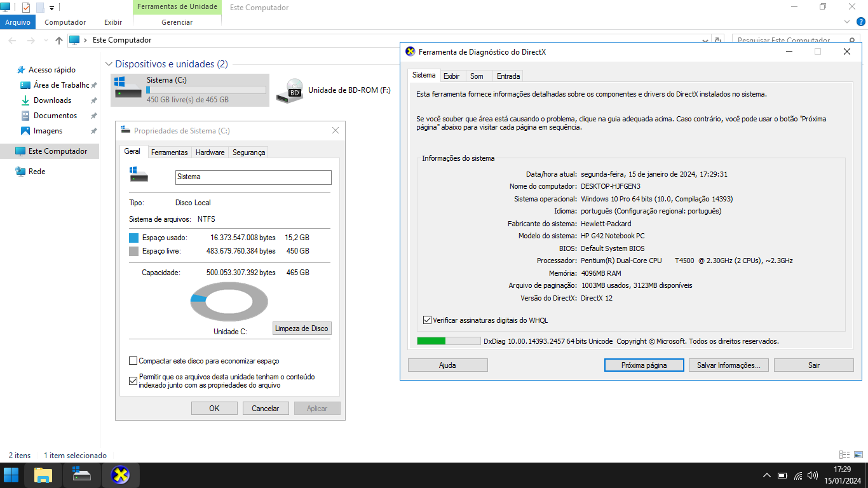Click OK in the Propriedades dialog

215,409
